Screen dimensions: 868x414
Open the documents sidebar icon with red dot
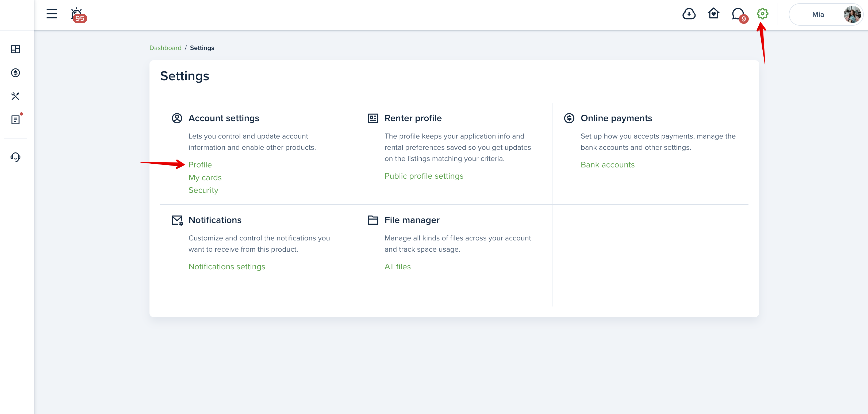(16, 119)
